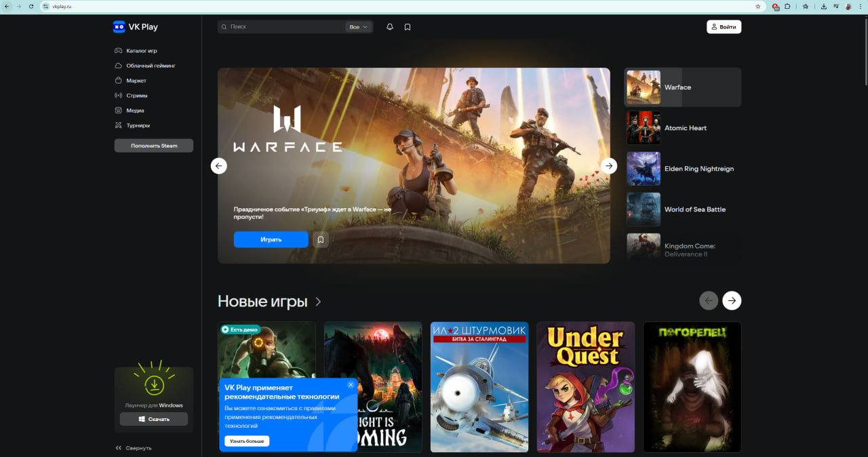The height and width of the screenshot is (457, 868).
Task: Select World of Sea Battle in featured list
Action: [682, 210]
